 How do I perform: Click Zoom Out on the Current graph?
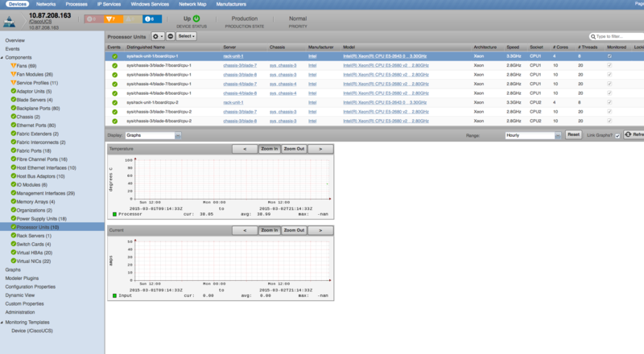pos(294,230)
